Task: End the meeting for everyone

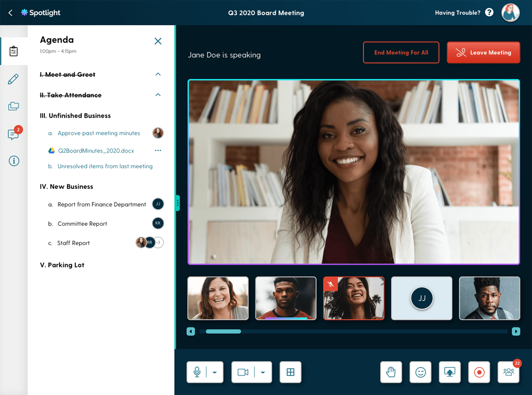Action: tap(401, 52)
